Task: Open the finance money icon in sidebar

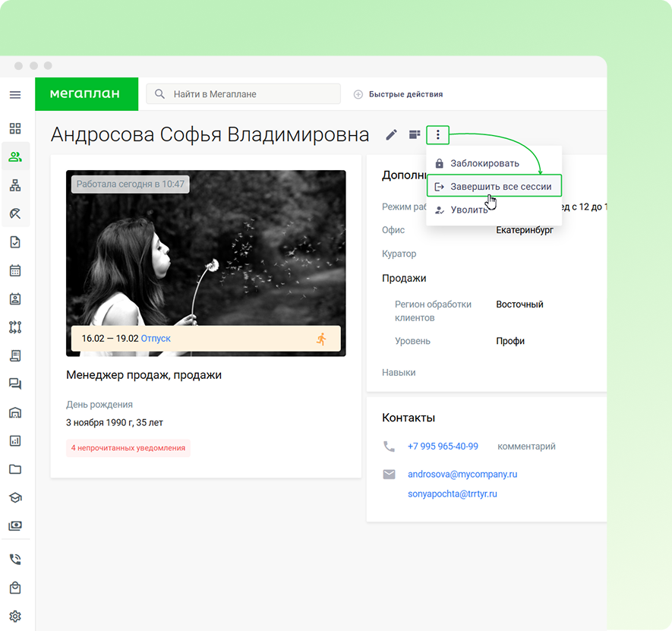Action: 15,525
